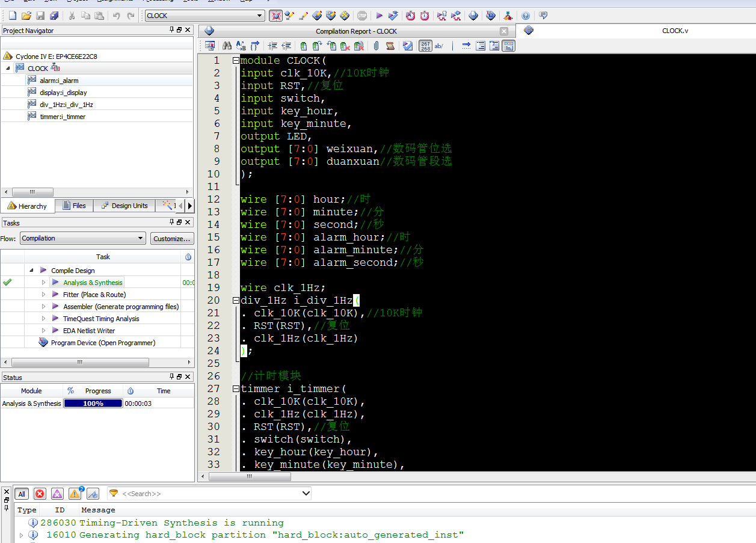Viewport: 756px width, 543px height.
Task: Open the Programmer icon in toolbar
Action: tap(491, 16)
